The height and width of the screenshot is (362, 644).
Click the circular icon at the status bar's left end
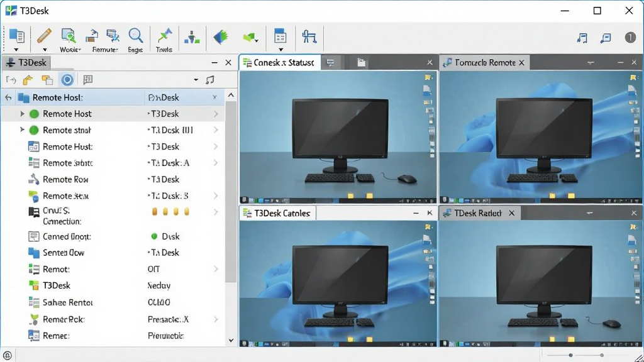[x=8, y=356]
